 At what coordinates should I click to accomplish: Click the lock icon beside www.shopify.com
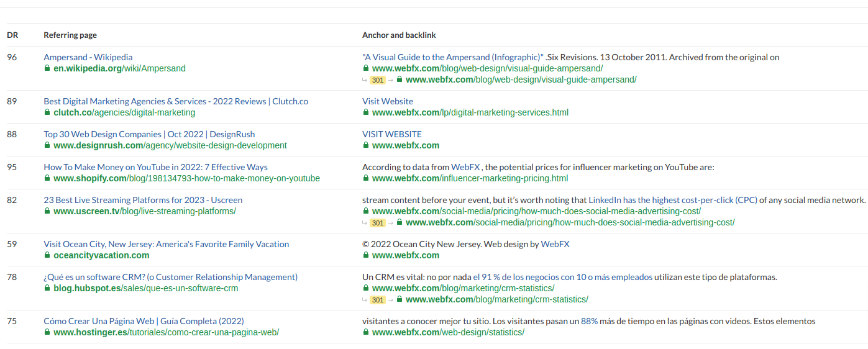coord(47,178)
